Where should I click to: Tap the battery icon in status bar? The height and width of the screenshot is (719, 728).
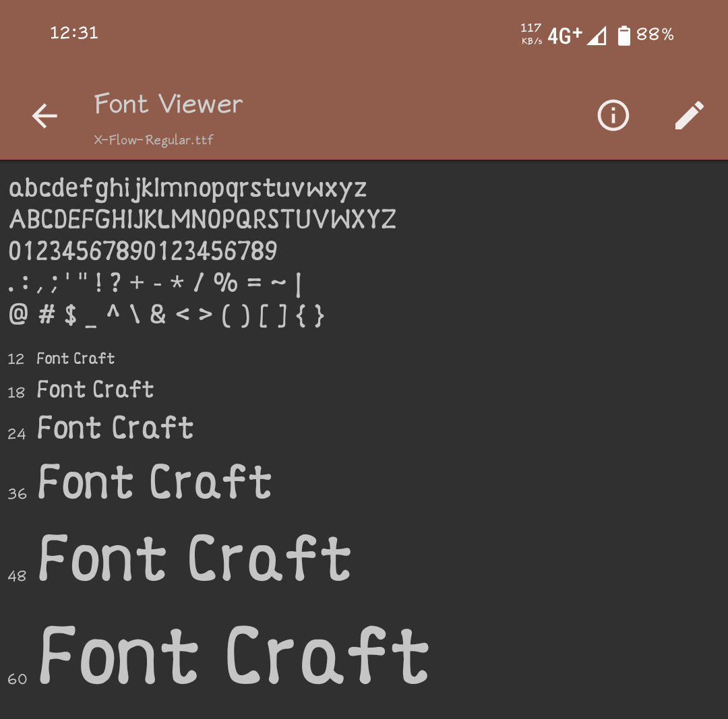[624, 35]
